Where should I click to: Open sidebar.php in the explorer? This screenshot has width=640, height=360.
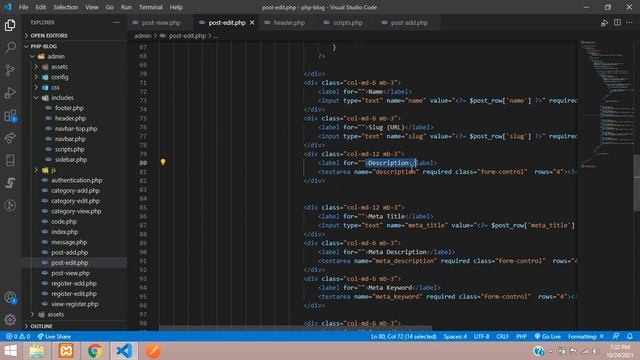71,160
